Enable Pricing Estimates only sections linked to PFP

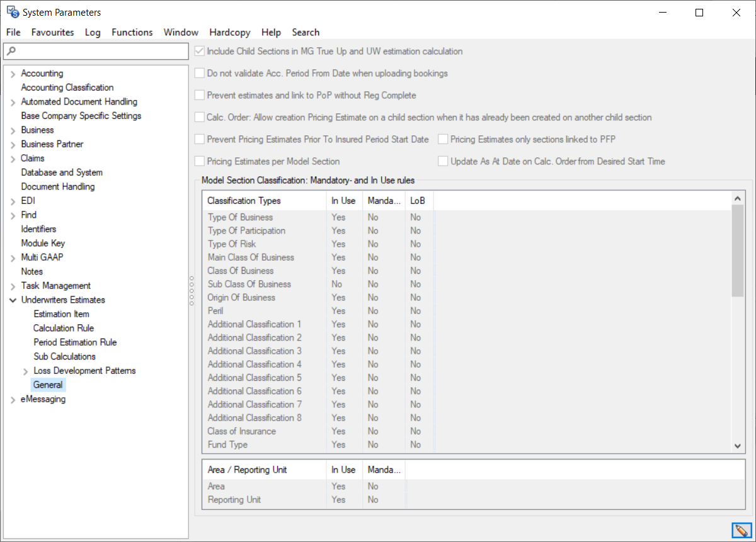coord(444,140)
